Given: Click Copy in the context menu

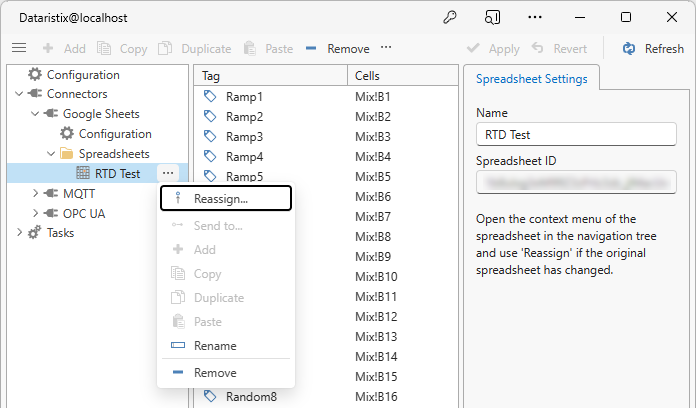Looking at the screenshot, I should pos(226,273).
